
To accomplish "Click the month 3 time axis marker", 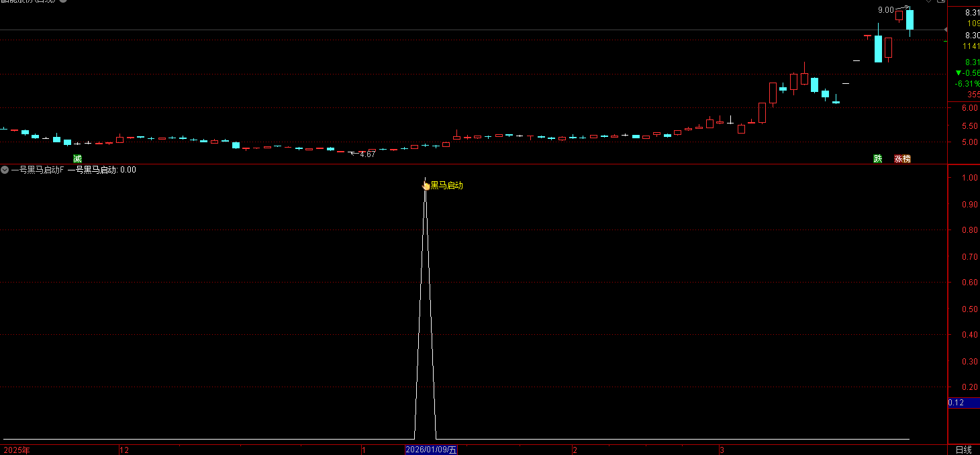I will click(722, 450).
